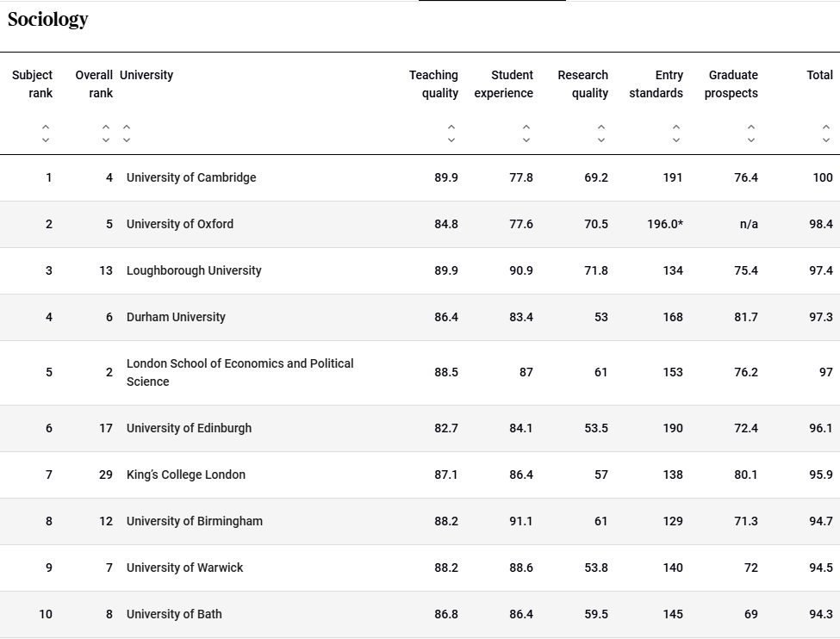Sort by University name arrows

127,133
